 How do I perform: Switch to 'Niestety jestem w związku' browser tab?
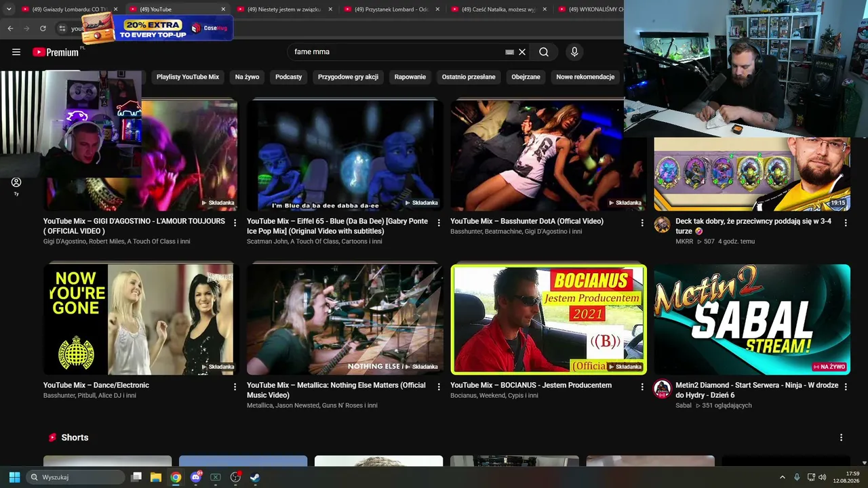284,9
